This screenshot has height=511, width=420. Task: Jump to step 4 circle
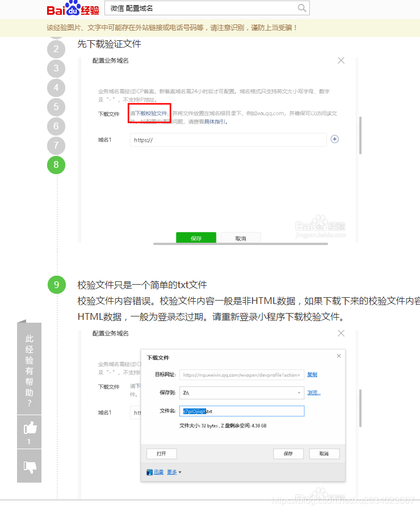pos(56,88)
